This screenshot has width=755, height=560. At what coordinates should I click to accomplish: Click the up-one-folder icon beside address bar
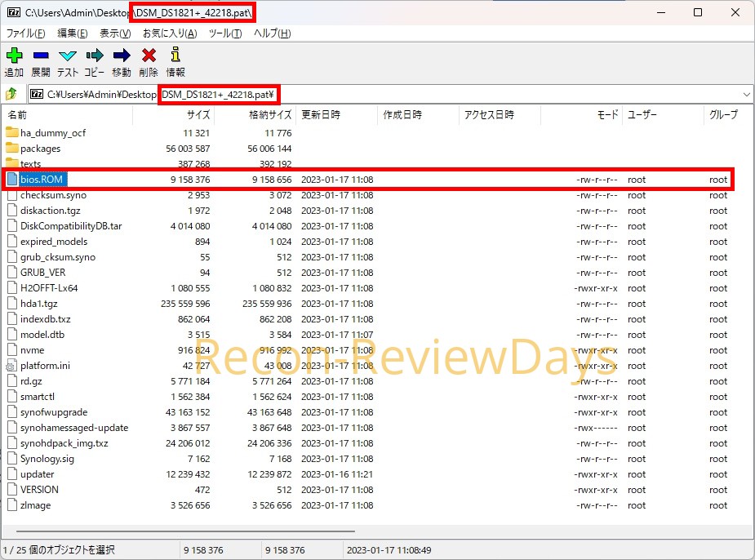point(11,94)
